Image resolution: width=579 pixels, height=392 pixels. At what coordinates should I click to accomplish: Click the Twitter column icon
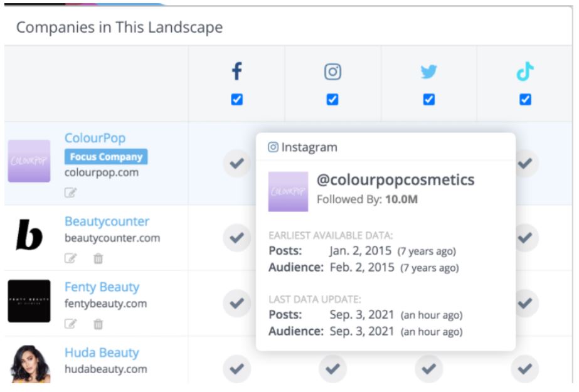(429, 72)
